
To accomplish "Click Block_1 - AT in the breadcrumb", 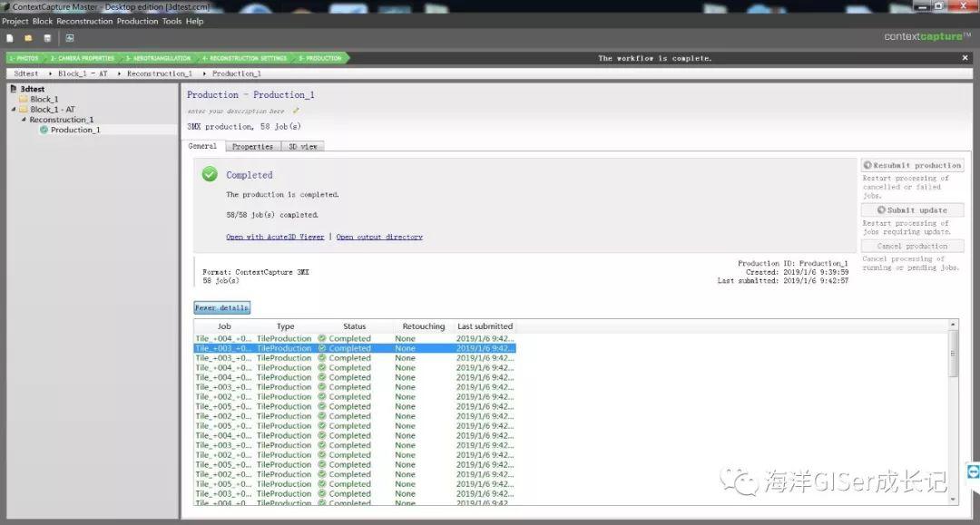I will tap(83, 73).
